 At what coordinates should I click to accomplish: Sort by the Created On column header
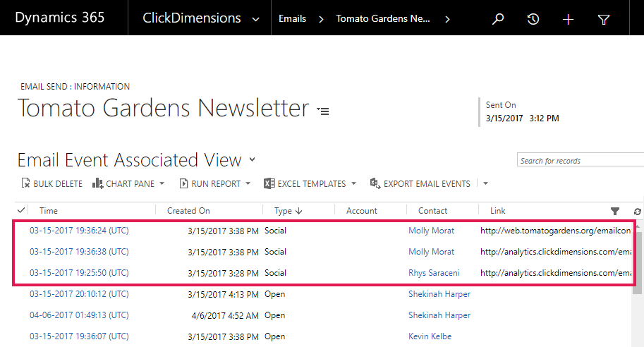click(x=188, y=211)
